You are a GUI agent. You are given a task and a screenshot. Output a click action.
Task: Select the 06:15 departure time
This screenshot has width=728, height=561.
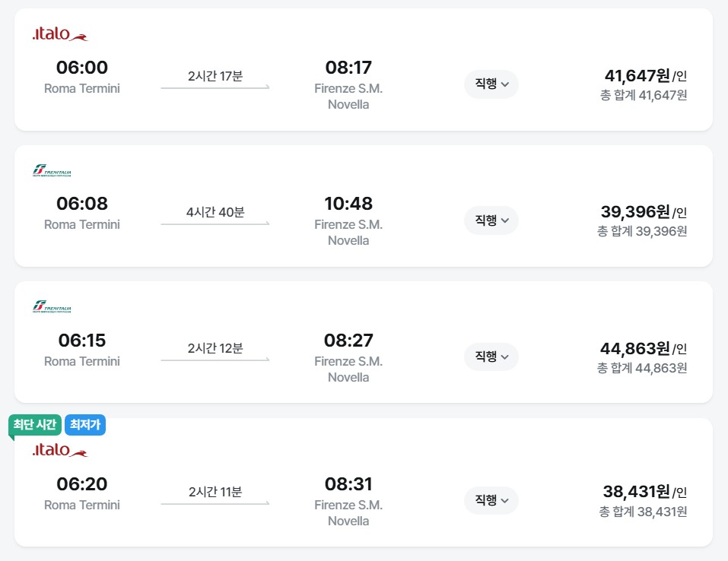coord(82,340)
